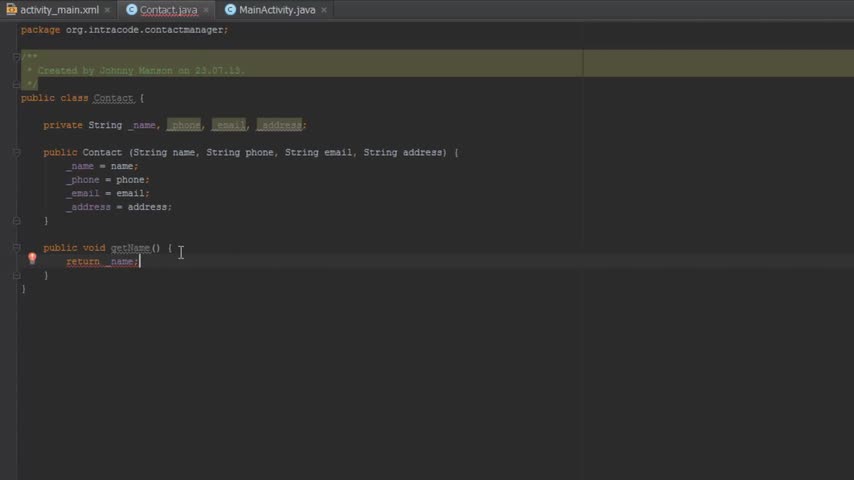Image resolution: width=854 pixels, height=480 pixels.
Task: Click 'String address' constructor parameter
Action: (x=405, y=153)
